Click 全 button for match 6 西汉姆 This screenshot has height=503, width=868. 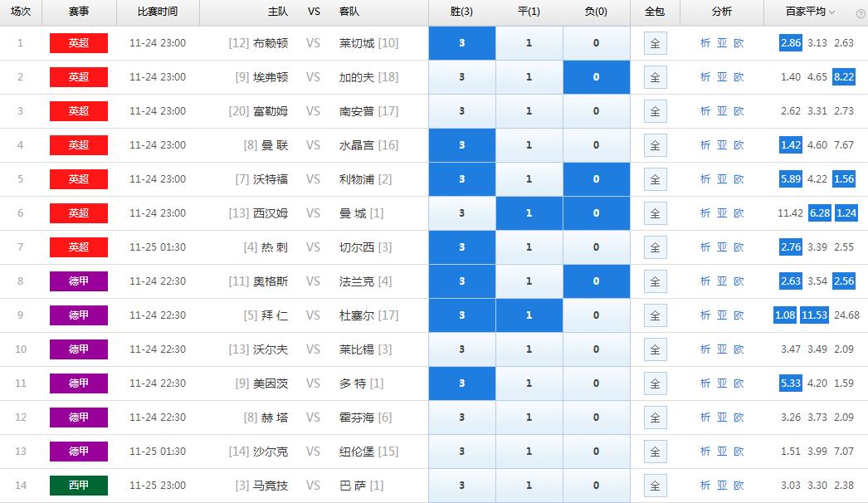(655, 213)
